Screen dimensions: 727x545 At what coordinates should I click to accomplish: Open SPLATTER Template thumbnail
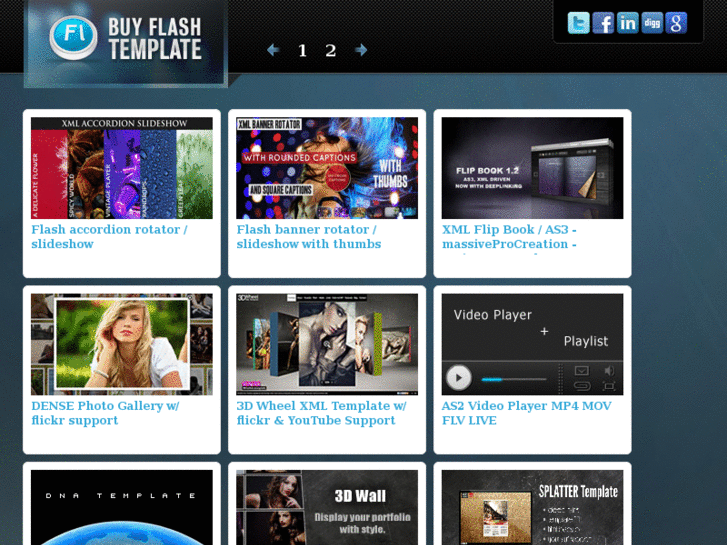coord(532,507)
